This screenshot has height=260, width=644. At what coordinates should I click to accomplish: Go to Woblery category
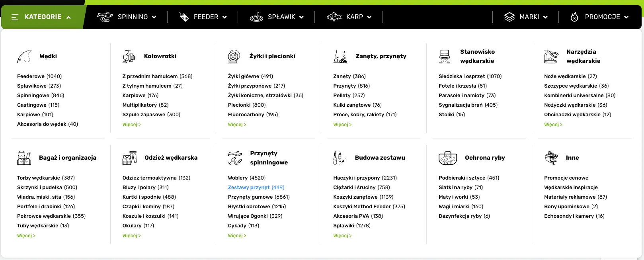click(238, 178)
